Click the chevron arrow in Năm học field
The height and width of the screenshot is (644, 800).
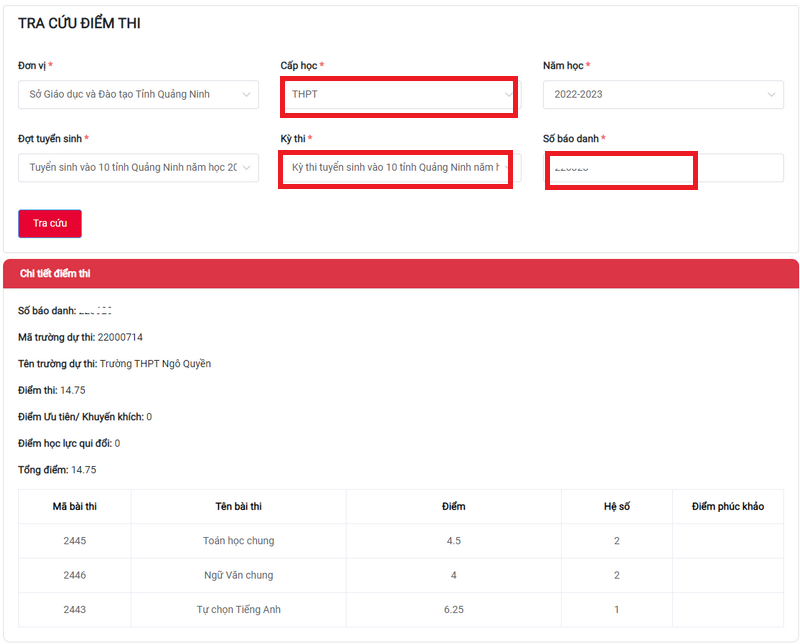[771, 94]
